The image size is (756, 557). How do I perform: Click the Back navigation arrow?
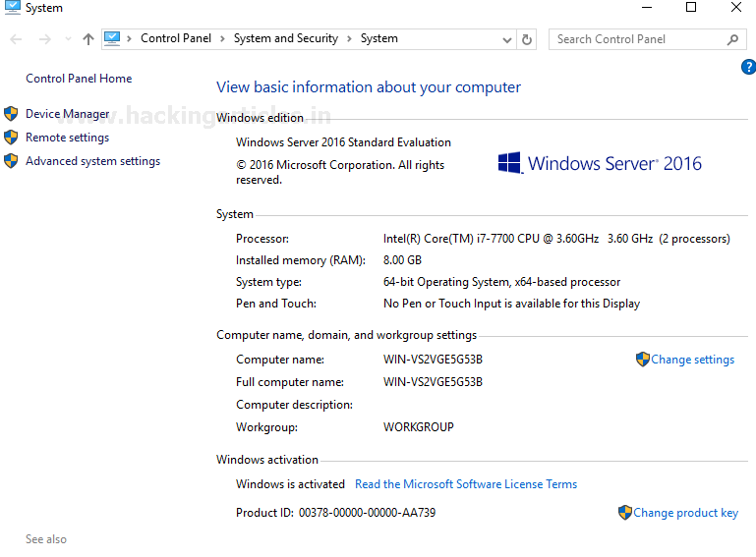click(x=16, y=39)
